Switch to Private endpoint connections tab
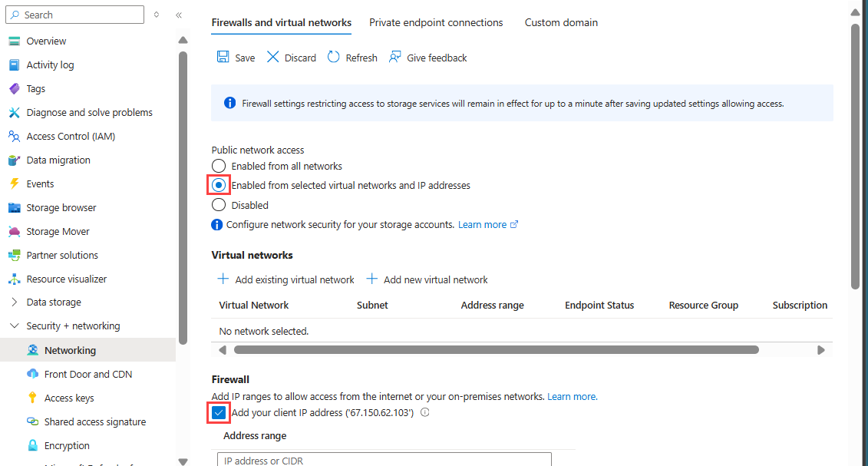Screen dimensions: 868x466 (436, 22)
